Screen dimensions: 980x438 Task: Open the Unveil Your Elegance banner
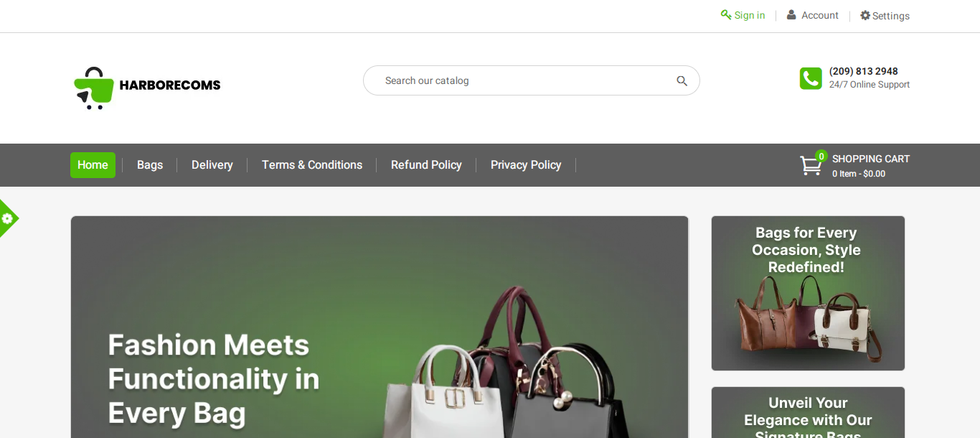coord(808,413)
